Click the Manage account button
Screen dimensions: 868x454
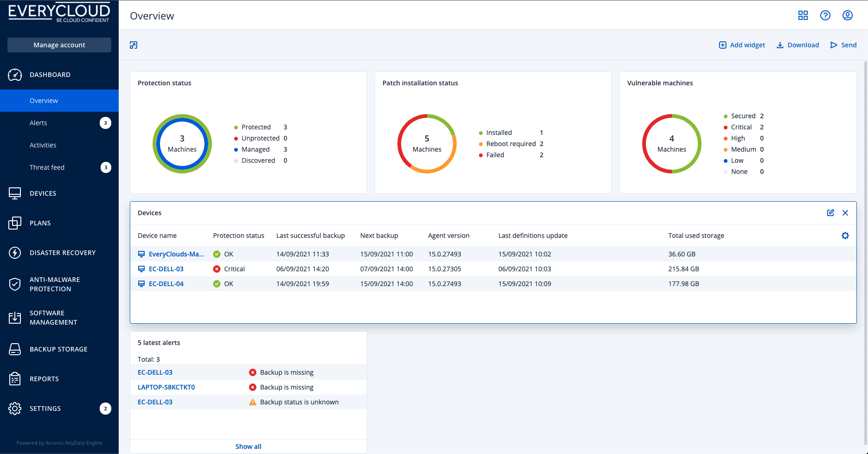point(59,45)
